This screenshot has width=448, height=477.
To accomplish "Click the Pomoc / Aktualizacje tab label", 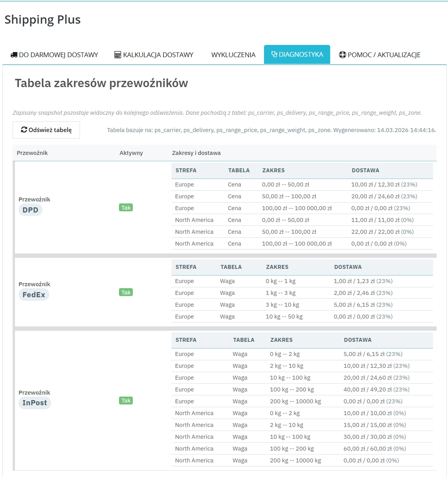I will pyautogui.click(x=384, y=54).
